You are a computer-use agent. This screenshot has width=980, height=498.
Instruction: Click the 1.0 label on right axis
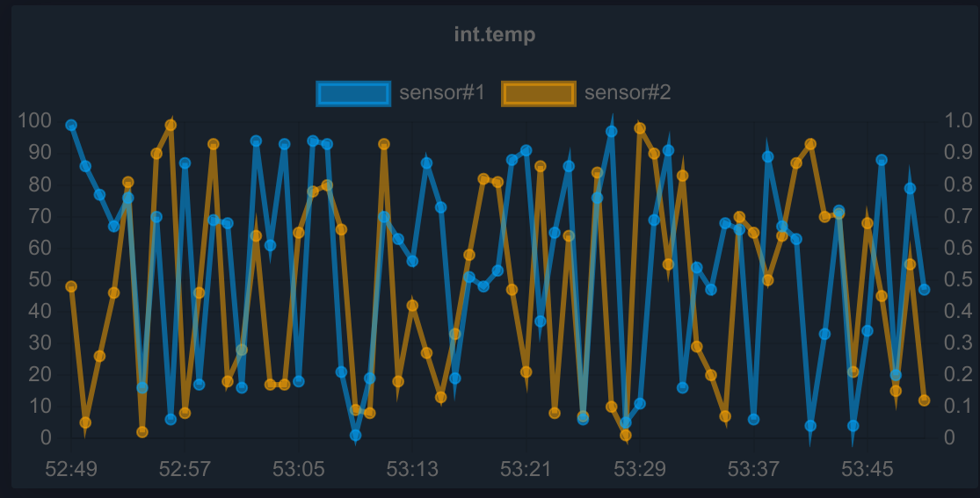click(957, 120)
